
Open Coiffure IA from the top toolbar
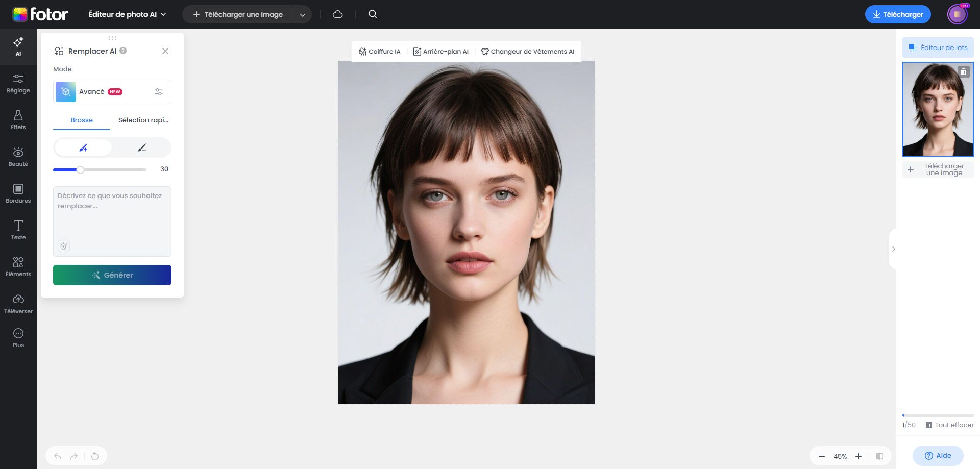(x=380, y=51)
